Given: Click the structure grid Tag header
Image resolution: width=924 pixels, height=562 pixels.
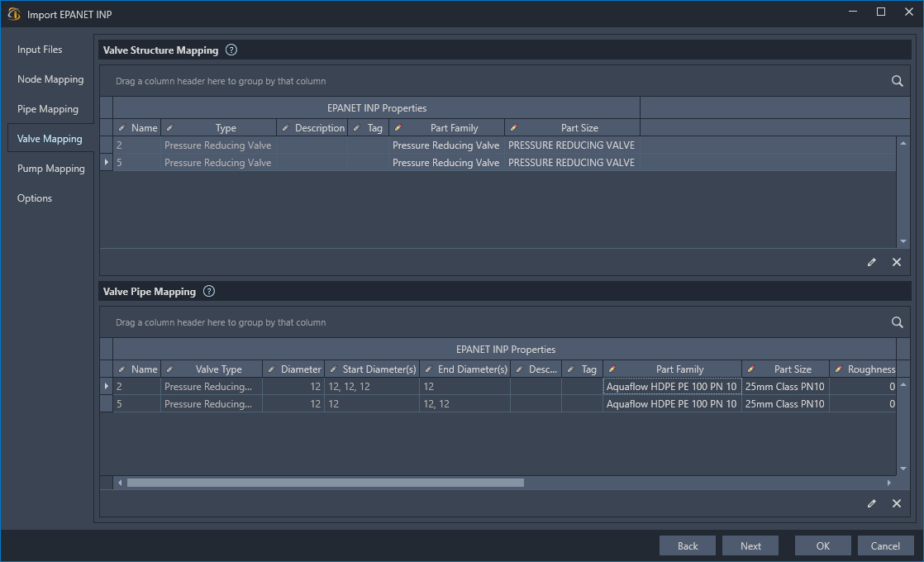Looking at the screenshot, I should click(369, 128).
